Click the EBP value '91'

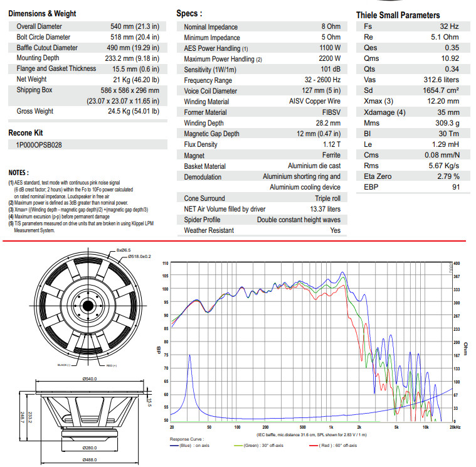tap(456, 187)
